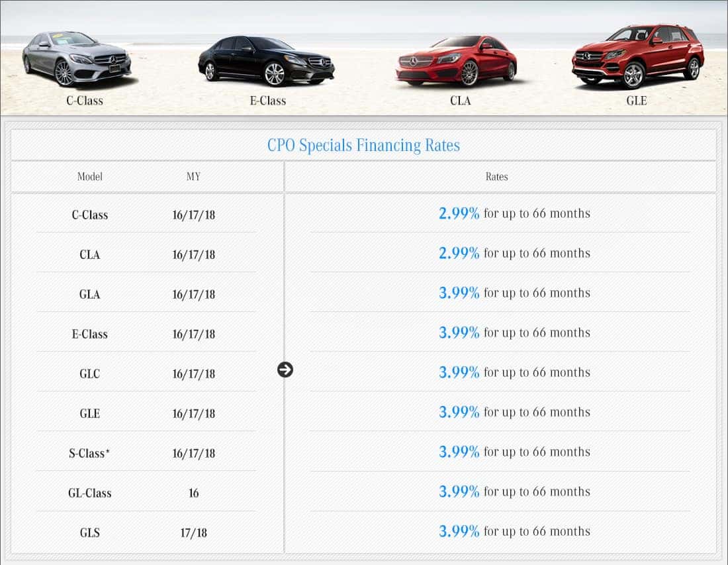Click the Rates column header
The width and height of the screenshot is (728, 565).
point(497,177)
